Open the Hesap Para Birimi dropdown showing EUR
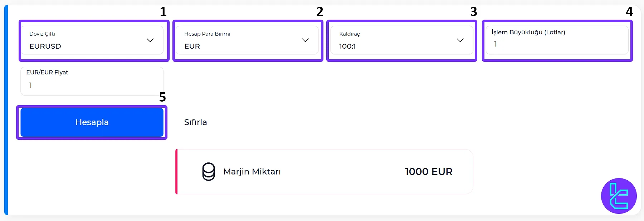Image resolution: width=644 pixels, height=221 pixels. (x=248, y=40)
